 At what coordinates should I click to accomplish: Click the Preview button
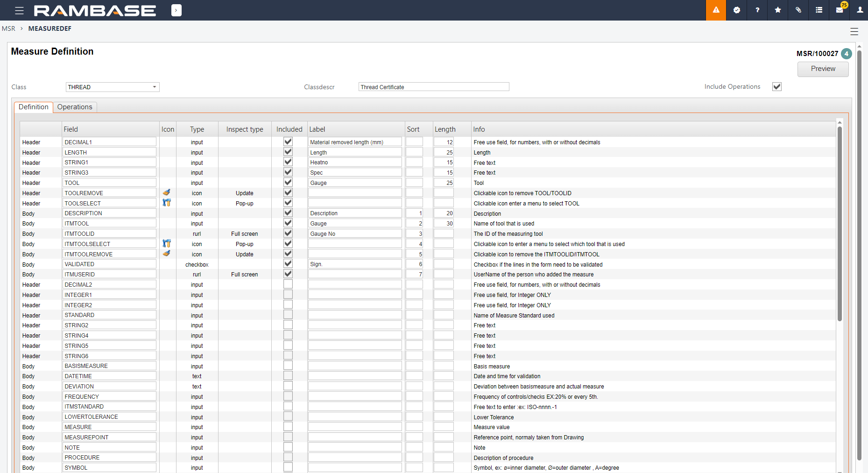click(823, 69)
